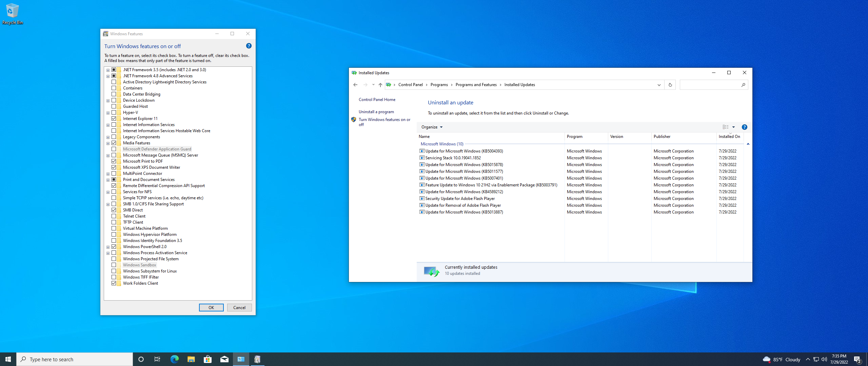
Task: Click the taskbar search box
Action: click(x=75, y=359)
